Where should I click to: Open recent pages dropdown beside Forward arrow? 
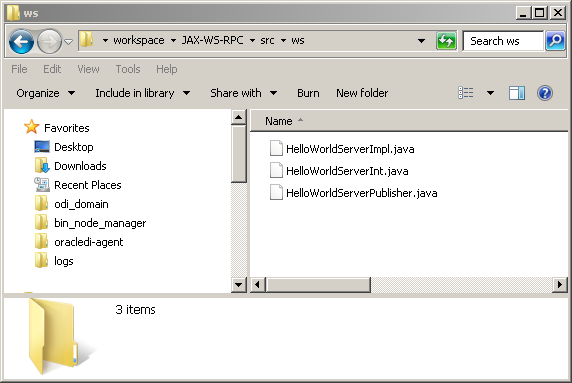(x=68, y=42)
